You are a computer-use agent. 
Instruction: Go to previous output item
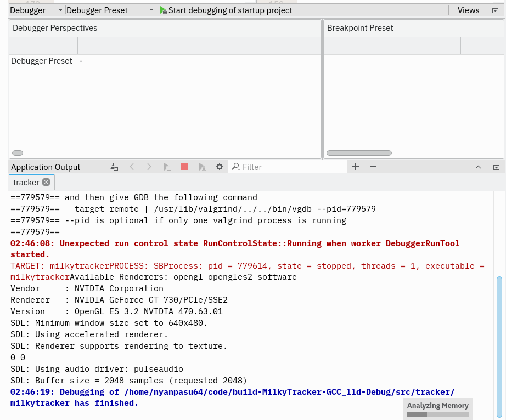(x=132, y=167)
